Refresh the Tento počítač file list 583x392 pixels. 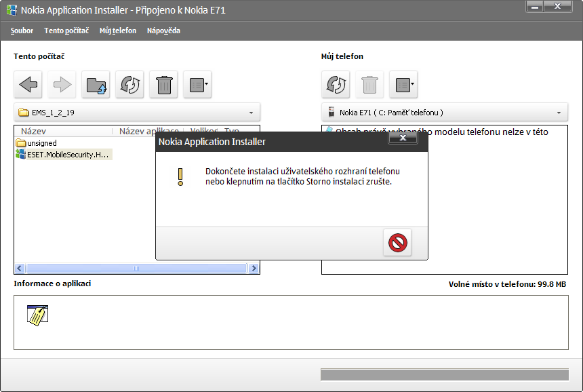click(129, 84)
